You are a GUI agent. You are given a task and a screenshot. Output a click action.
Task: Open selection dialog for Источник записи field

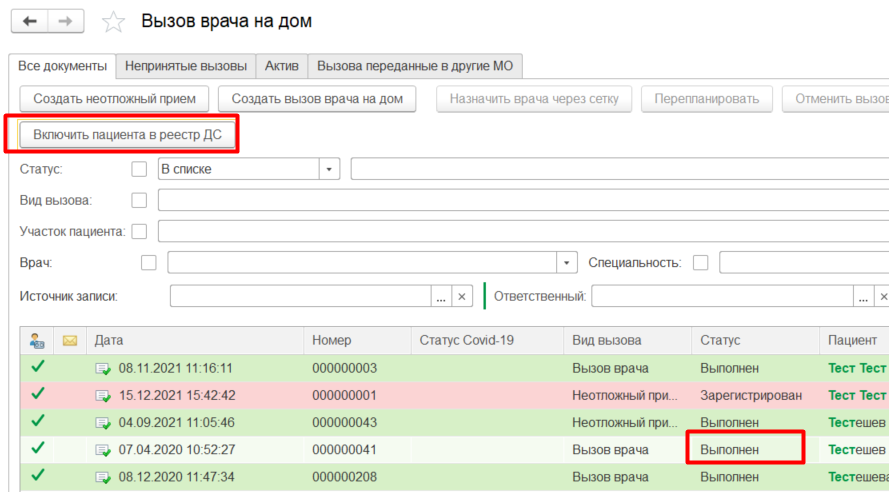[441, 297]
